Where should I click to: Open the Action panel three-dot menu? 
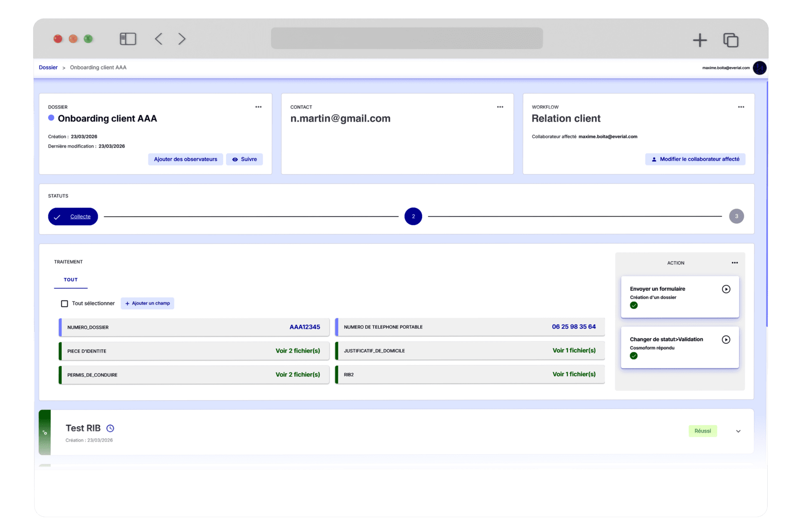pyautogui.click(x=734, y=263)
